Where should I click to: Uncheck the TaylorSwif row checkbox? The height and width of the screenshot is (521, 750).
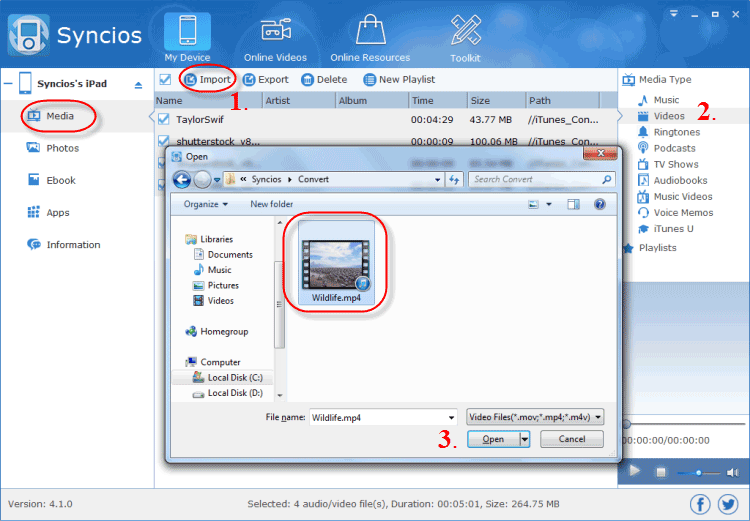[164, 119]
